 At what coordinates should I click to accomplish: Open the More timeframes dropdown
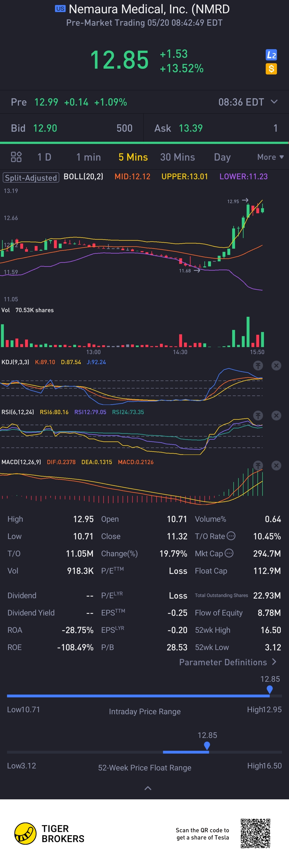pos(271,157)
